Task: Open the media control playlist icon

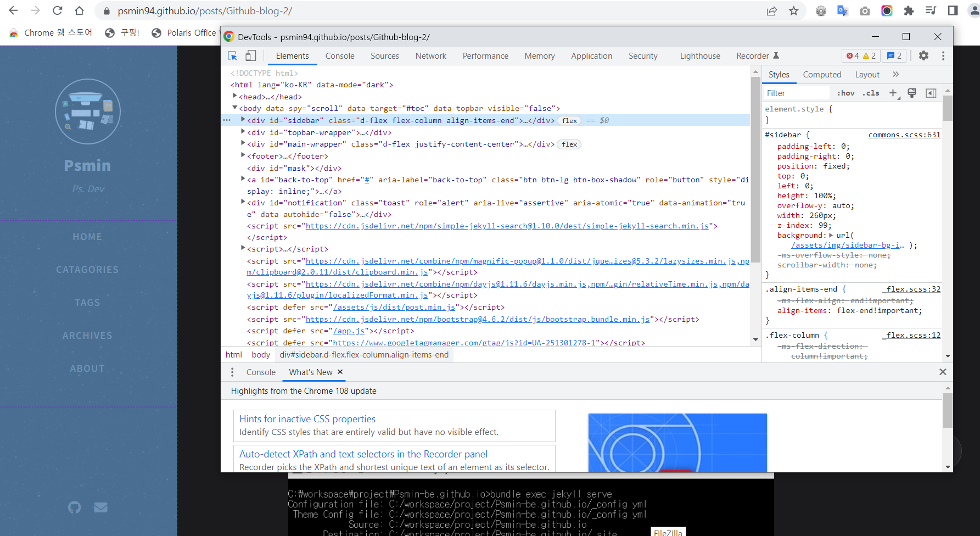Action: coord(931,10)
